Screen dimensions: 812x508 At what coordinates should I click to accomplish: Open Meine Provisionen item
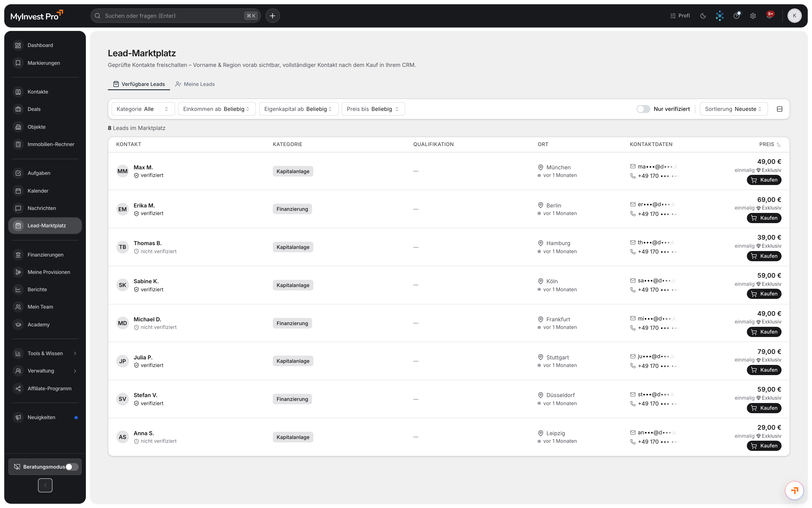[45, 272]
